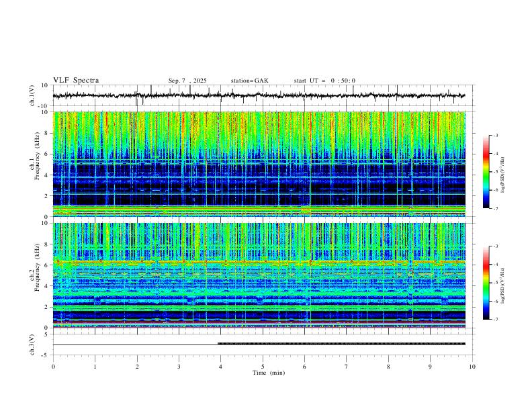Click time axis tick label "5"
This screenshot has width=532, height=411.
pyautogui.click(x=263, y=367)
